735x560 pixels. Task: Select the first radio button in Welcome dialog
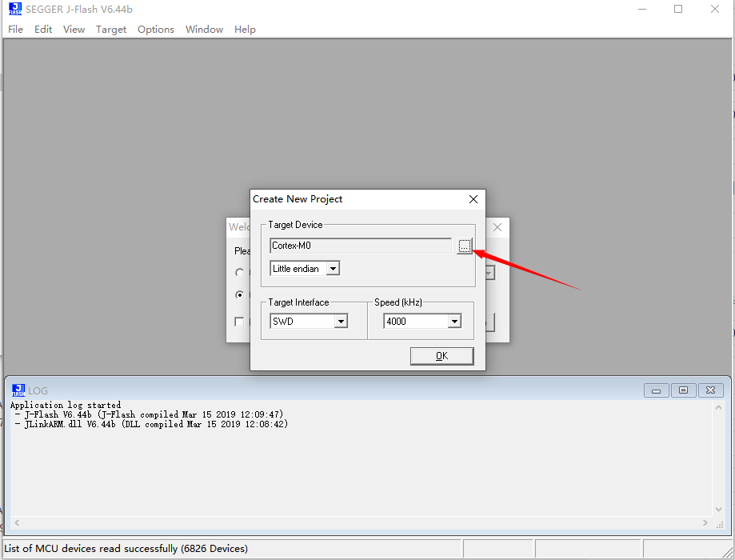click(x=239, y=273)
